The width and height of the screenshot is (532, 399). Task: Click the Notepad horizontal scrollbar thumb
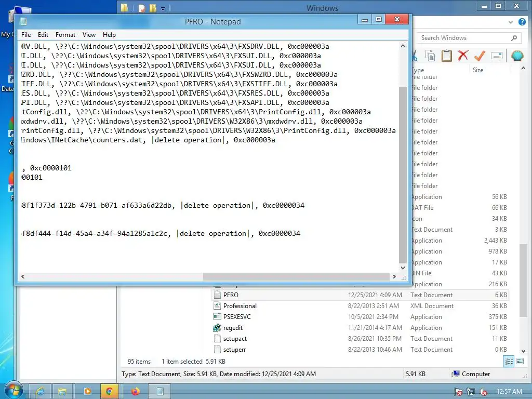296,276
